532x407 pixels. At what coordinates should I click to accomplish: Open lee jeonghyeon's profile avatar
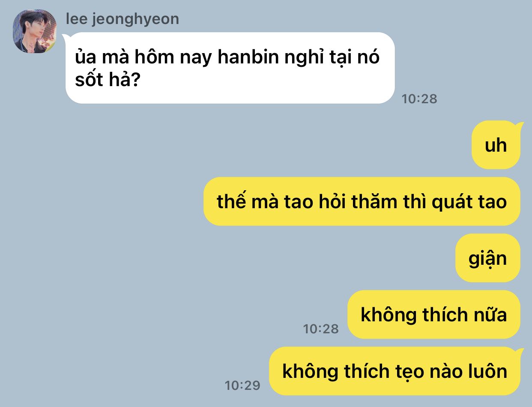click(35, 32)
